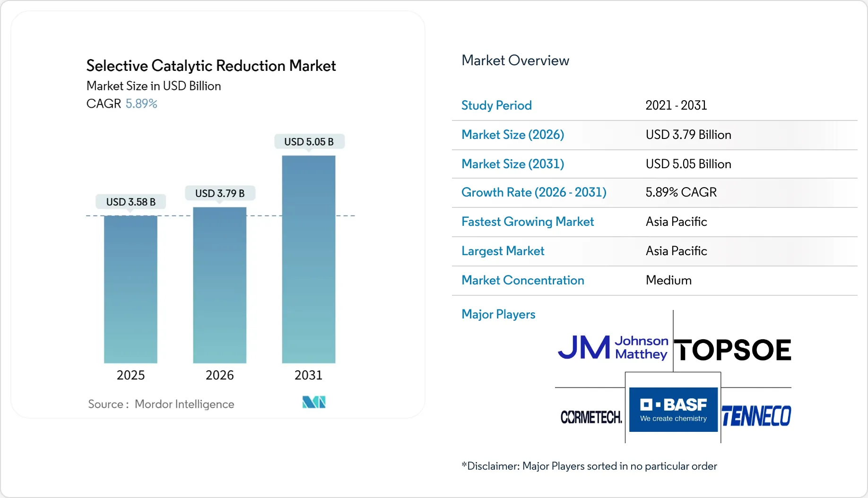Click the USD 5.05 B value label
This screenshot has width=868, height=498.
click(x=309, y=142)
